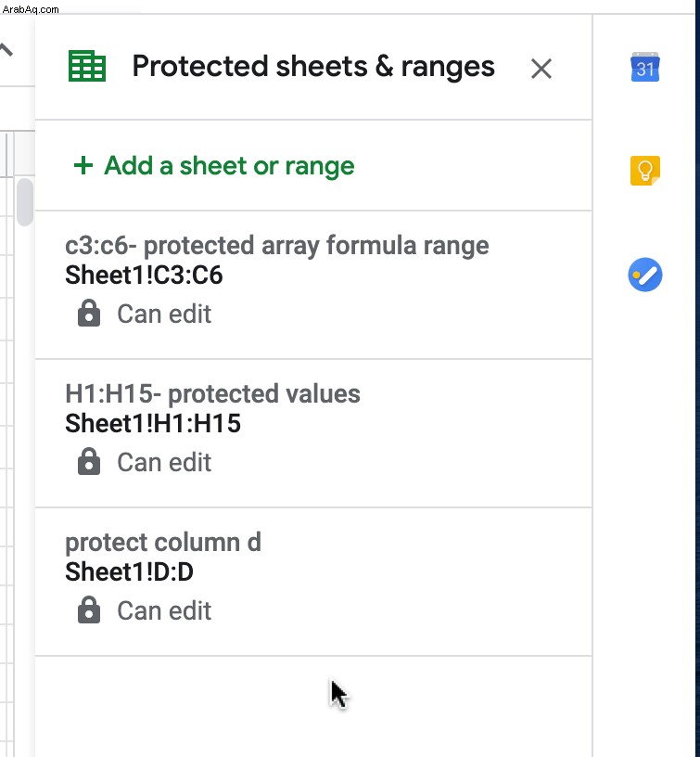Select the Sheet1!C3:C6 range text
This screenshot has height=757, width=700.
144,276
